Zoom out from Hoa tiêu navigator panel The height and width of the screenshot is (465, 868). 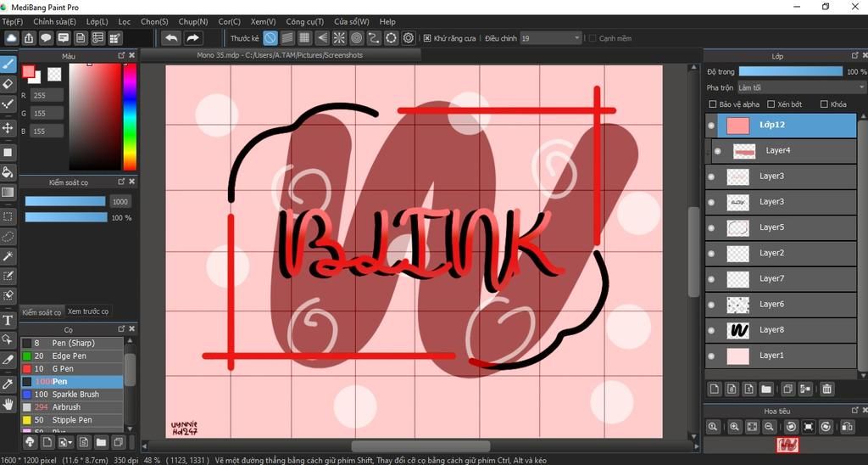[768, 426]
